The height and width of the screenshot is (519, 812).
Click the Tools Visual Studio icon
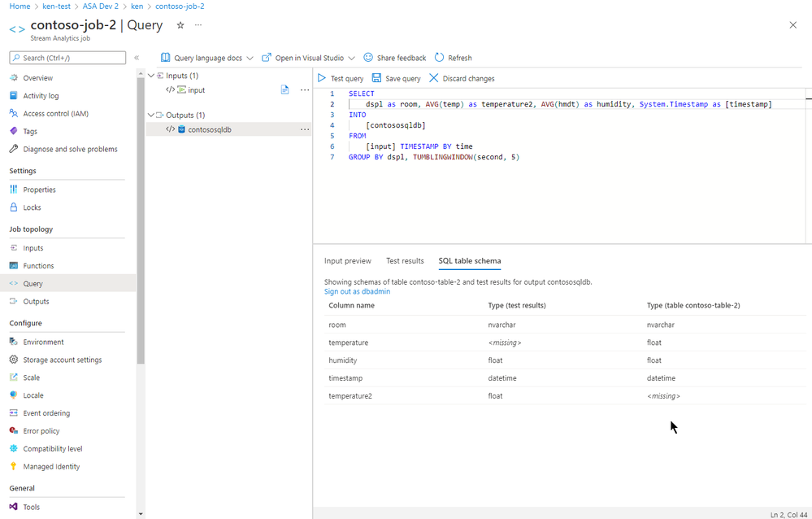14,507
